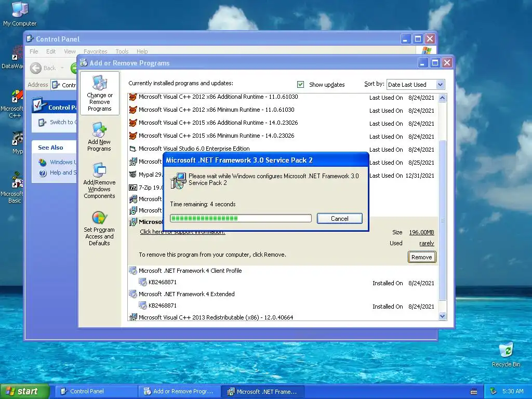The height and width of the screenshot is (399, 532).
Task: Click the 7-Zip program icon
Action: click(133, 188)
